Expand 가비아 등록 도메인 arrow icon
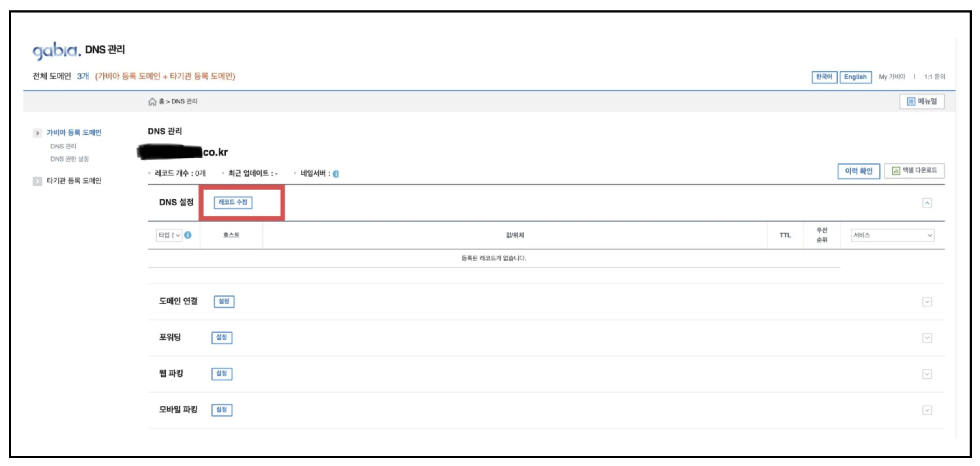This screenshot has width=980, height=466. click(x=37, y=133)
